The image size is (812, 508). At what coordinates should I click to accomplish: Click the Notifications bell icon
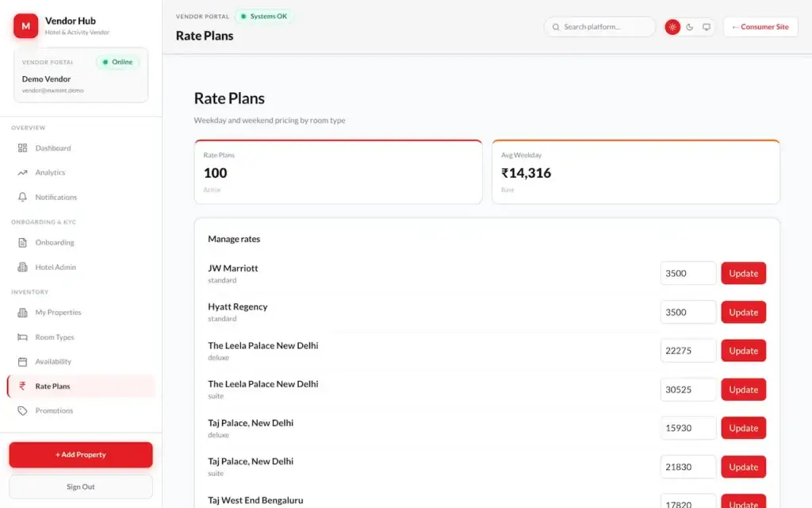coord(22,197)
